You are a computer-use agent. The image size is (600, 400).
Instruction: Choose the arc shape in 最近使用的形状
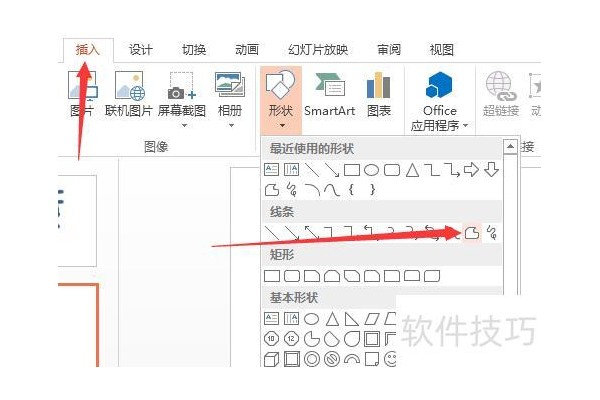(313, 189)
